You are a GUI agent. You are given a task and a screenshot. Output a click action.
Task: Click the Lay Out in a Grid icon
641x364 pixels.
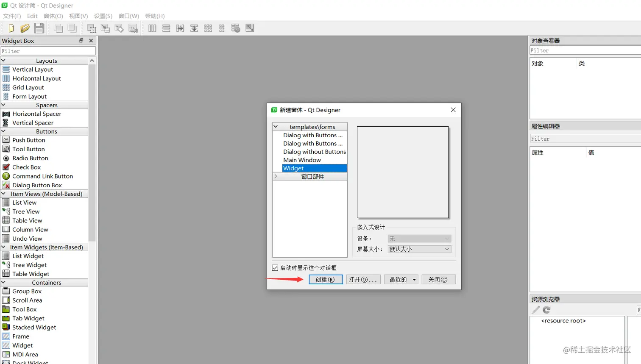coord(208,28)
